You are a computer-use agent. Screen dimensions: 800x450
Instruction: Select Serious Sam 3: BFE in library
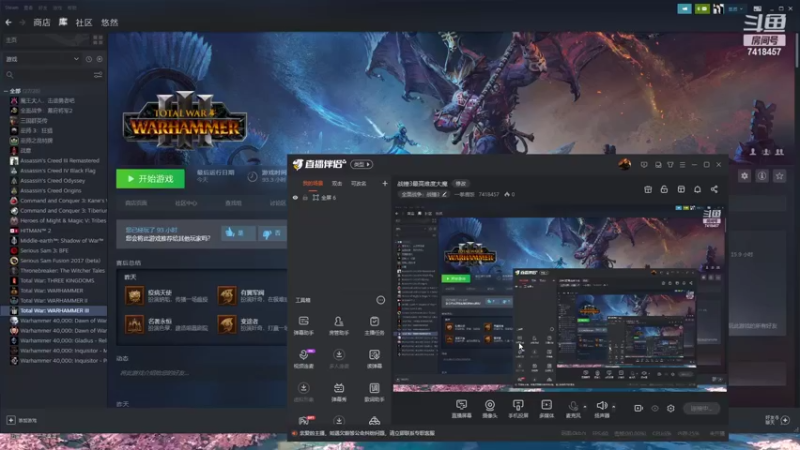44,251
